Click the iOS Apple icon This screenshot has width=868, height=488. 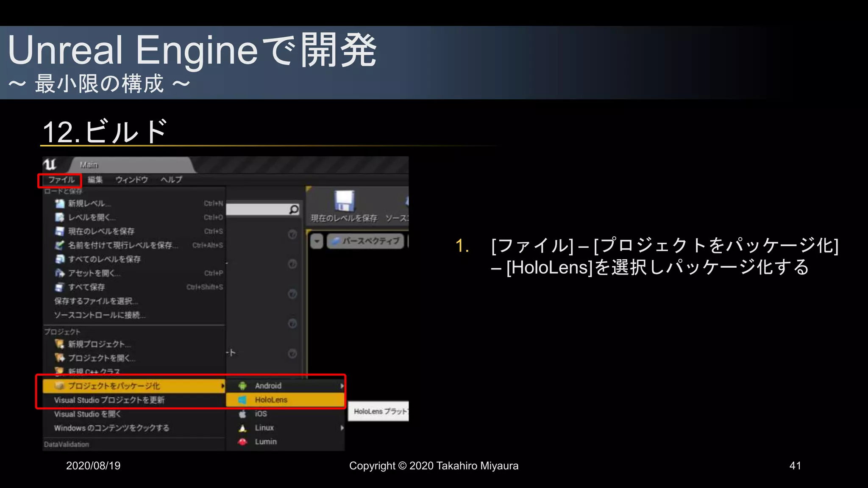(x=242, y=414)
